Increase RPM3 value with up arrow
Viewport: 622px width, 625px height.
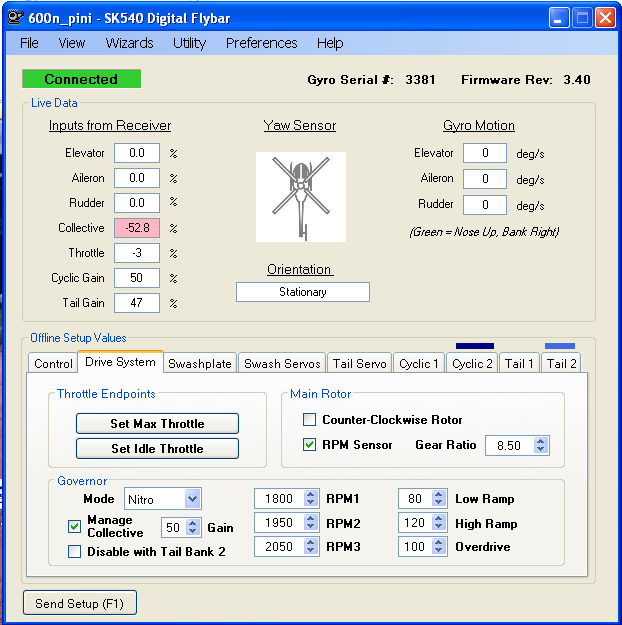(x=311, y=542)
